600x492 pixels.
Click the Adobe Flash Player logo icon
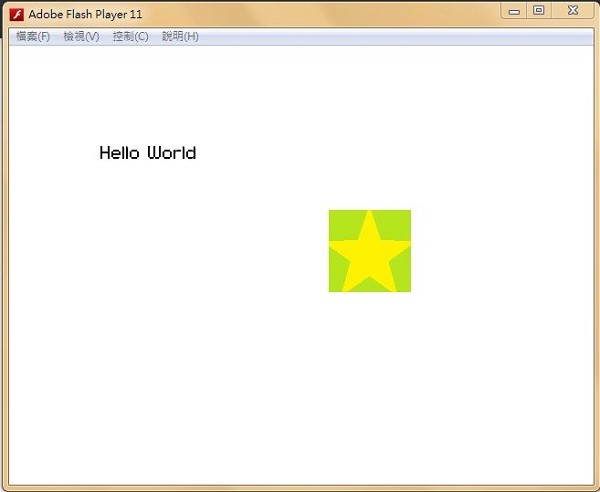tap(16, 15)
